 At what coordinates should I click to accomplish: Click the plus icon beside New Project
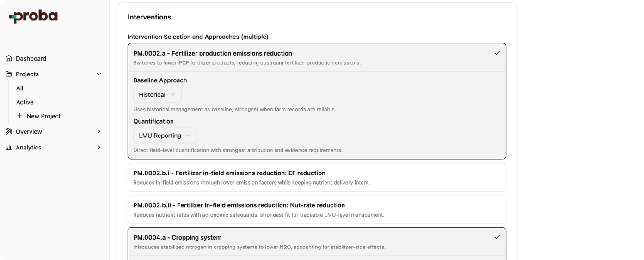pos(19,116)
